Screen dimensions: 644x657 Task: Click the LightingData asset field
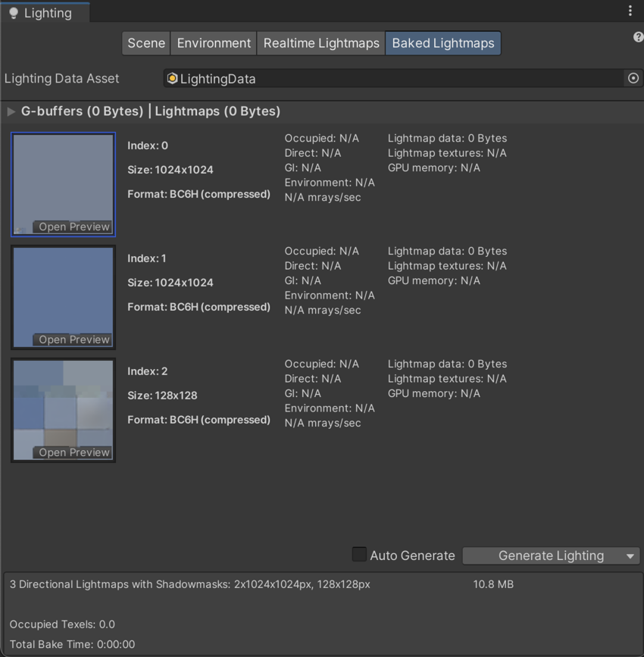394,79
